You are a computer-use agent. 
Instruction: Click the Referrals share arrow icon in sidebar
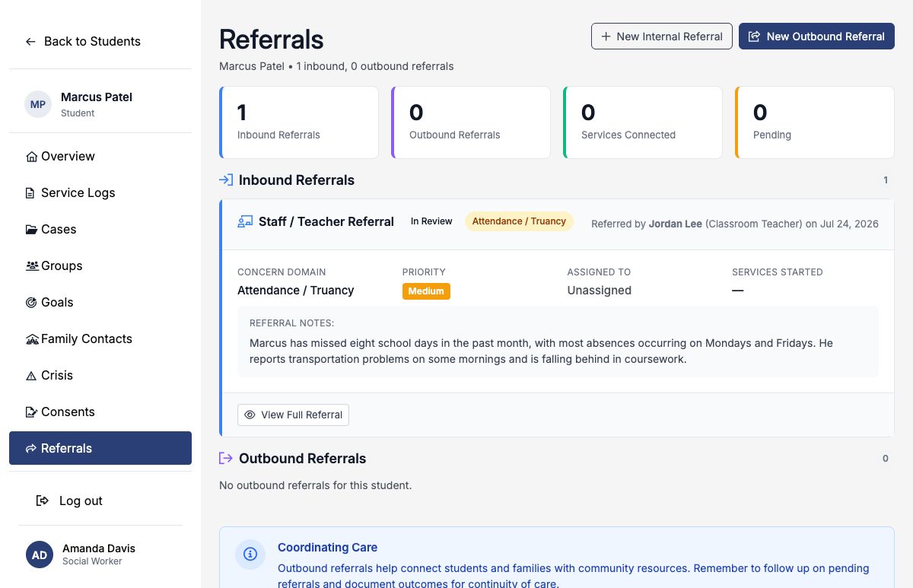(31, 449)
